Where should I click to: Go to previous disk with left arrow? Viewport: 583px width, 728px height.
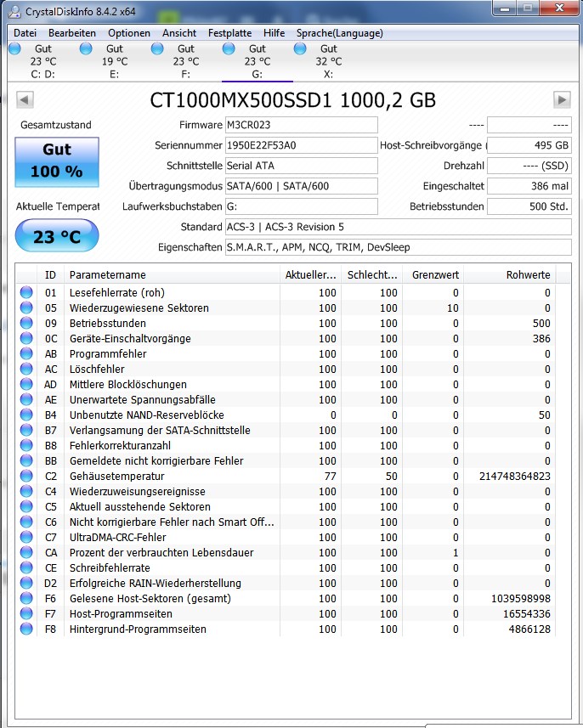(25, 100)
